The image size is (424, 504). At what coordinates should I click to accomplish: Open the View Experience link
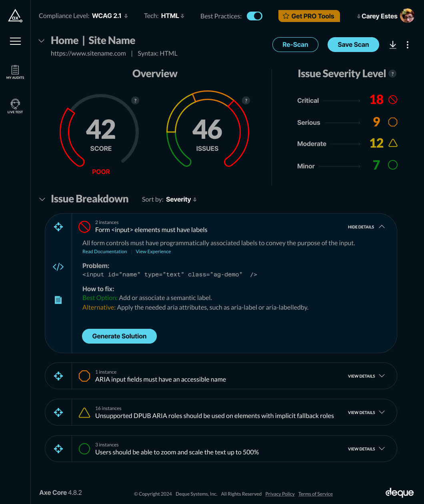pos(153,252)
